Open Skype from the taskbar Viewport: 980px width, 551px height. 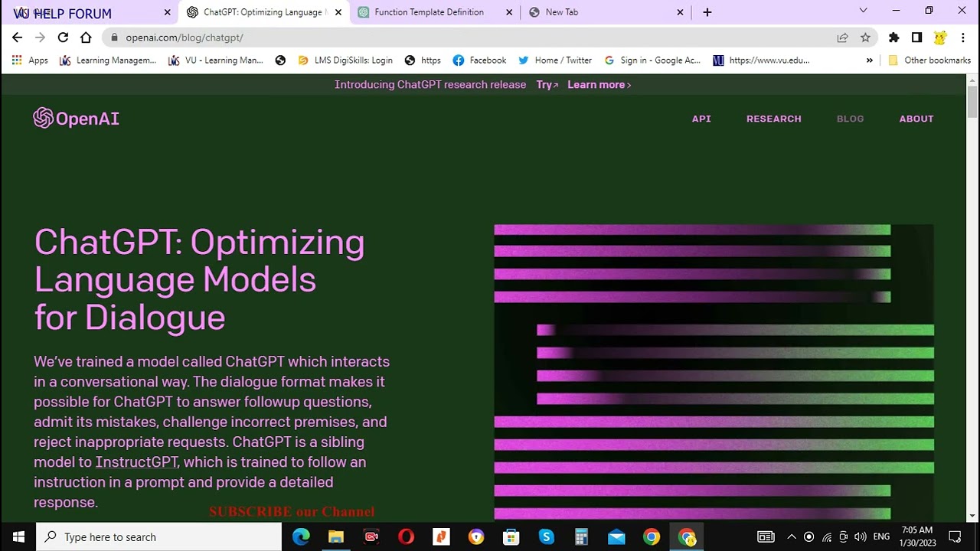click(x=546, y=536)
